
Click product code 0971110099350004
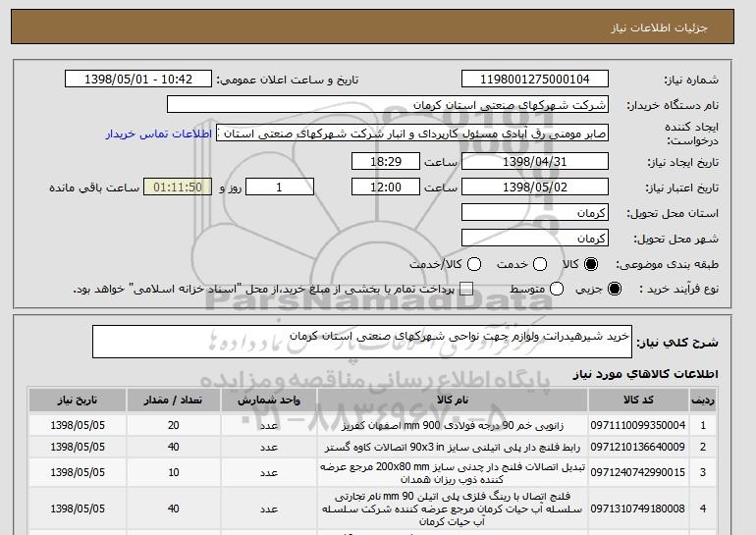pyautogui.click(x=638, y=425)
